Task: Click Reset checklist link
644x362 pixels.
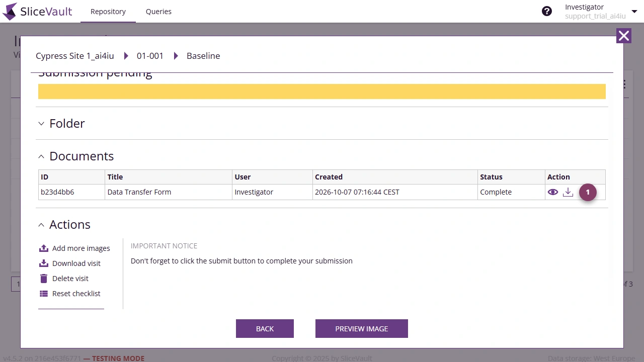Action: 76,294
